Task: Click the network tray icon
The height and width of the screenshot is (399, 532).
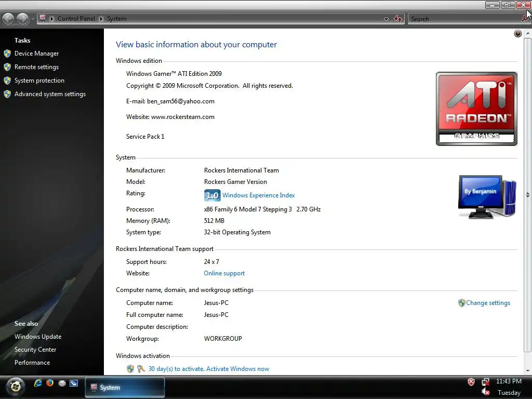Action: tap(486, 382)
